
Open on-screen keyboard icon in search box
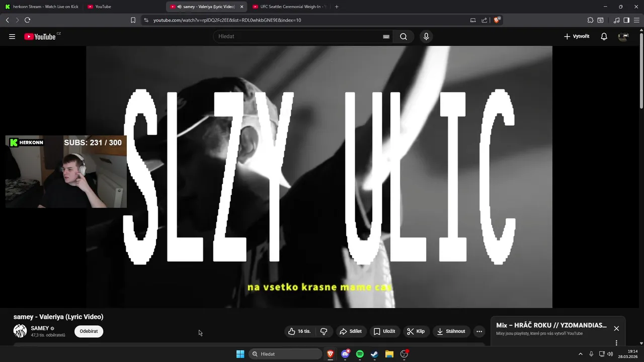(x=386, y=37)
